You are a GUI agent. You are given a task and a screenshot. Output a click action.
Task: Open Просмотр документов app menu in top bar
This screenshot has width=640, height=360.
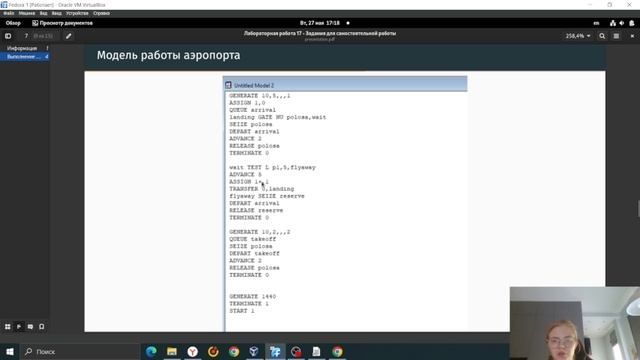coord(62,23)
